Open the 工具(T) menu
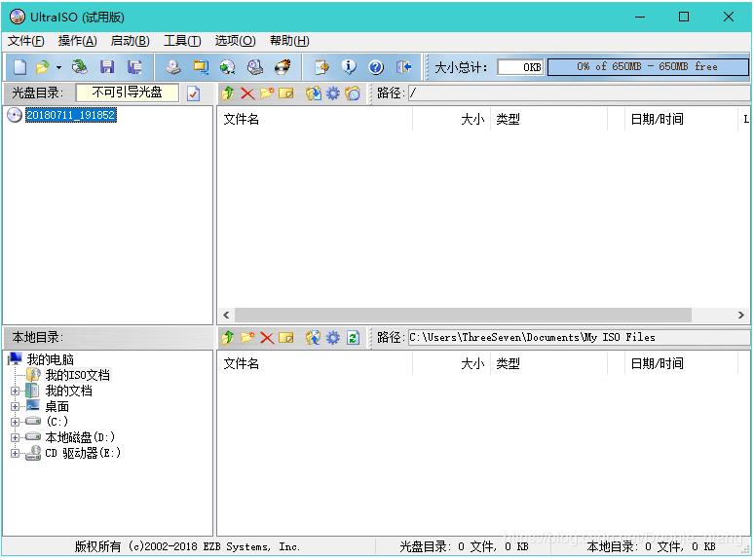The width and height of the screenshot is (754, 560). click(182, 41)
